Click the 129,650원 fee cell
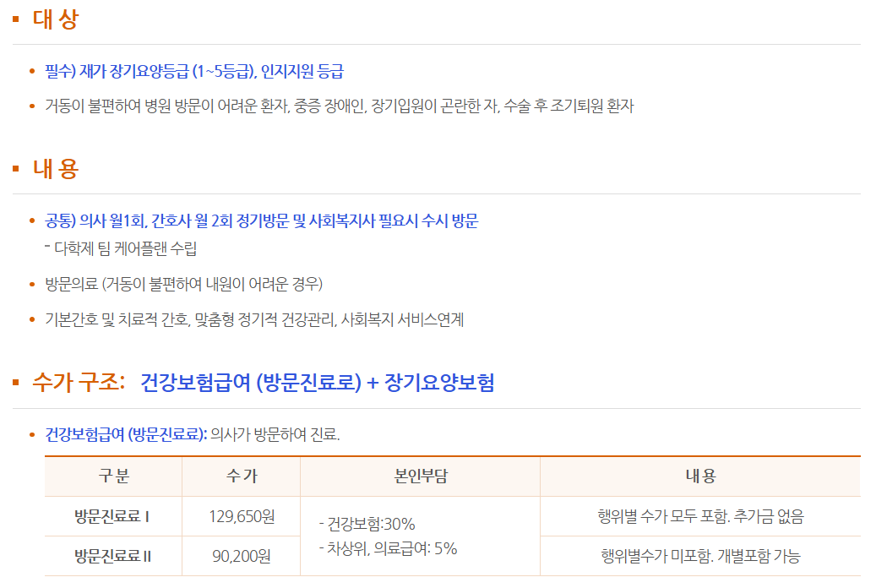 (x=242, y=516)
